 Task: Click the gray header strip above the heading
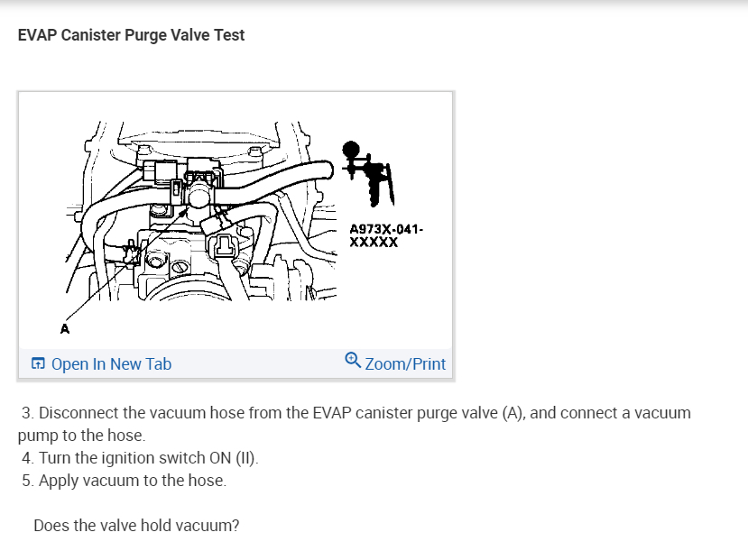coord(374,5)
